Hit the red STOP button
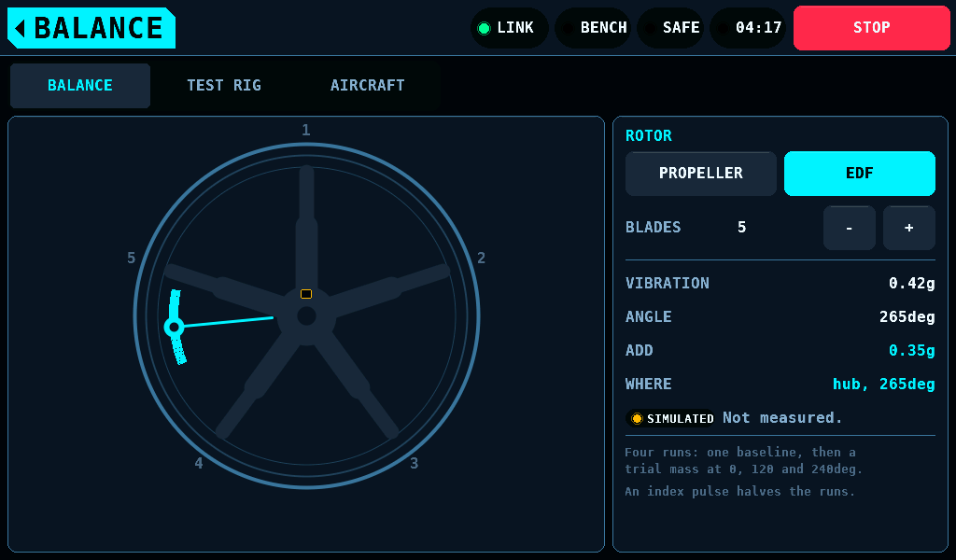 [x=872, y=28]
